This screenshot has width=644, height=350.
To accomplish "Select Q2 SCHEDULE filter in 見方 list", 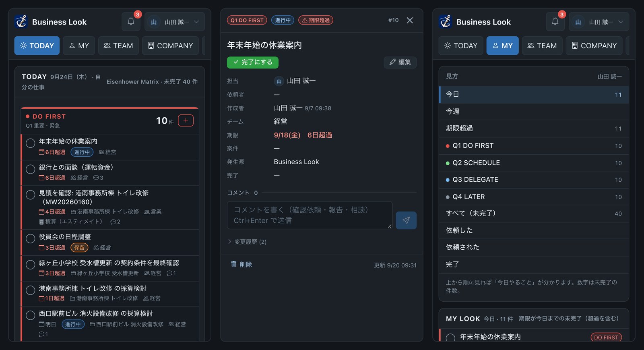I will (534, 163).
